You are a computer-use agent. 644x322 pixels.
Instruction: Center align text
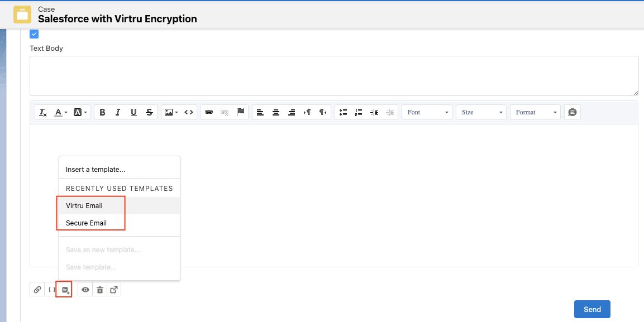276,112
